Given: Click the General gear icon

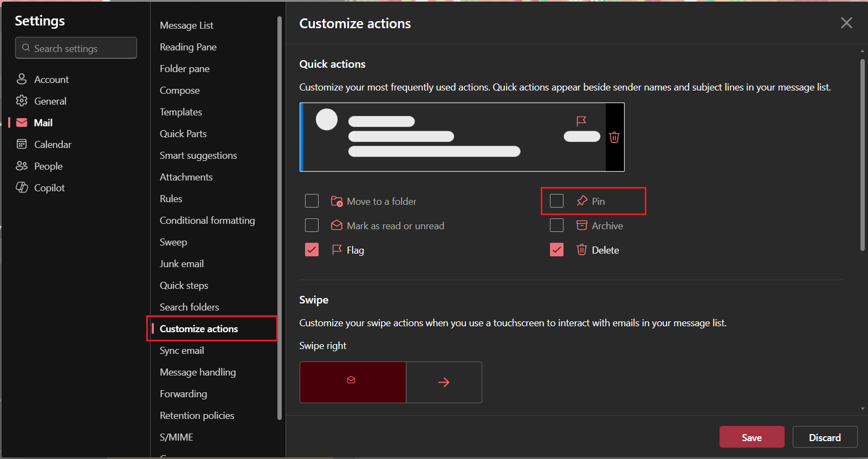Looking at the screenshot, I should (x=22, y=101).
